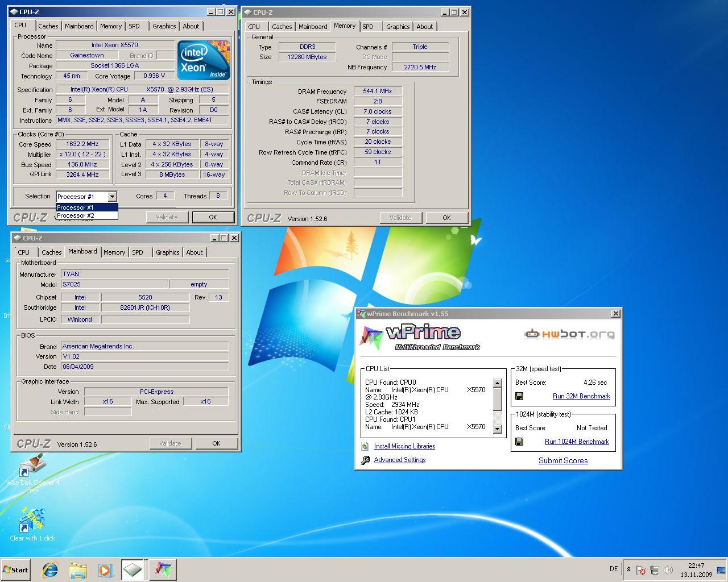Click Run 32M Benchmark link
728x582 pixels.
[581, 396]
